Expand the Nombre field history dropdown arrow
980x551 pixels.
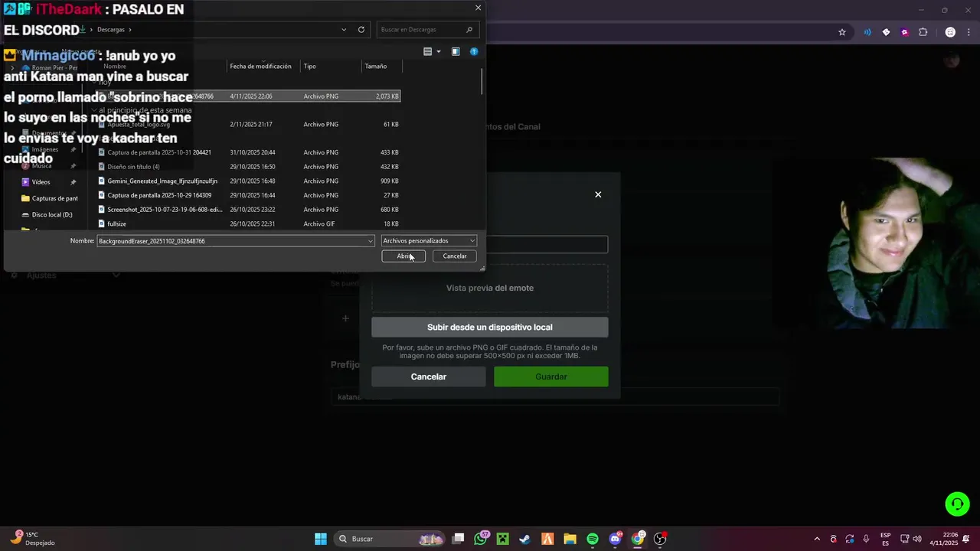(371, 241)
